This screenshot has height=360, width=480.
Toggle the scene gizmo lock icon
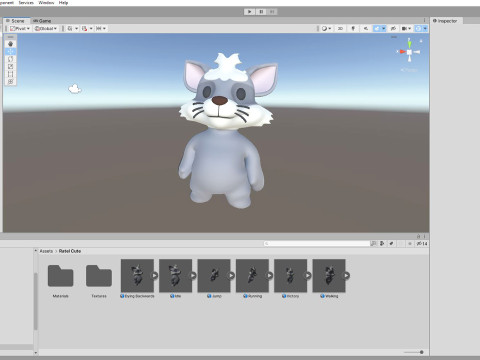pos(421,41)
